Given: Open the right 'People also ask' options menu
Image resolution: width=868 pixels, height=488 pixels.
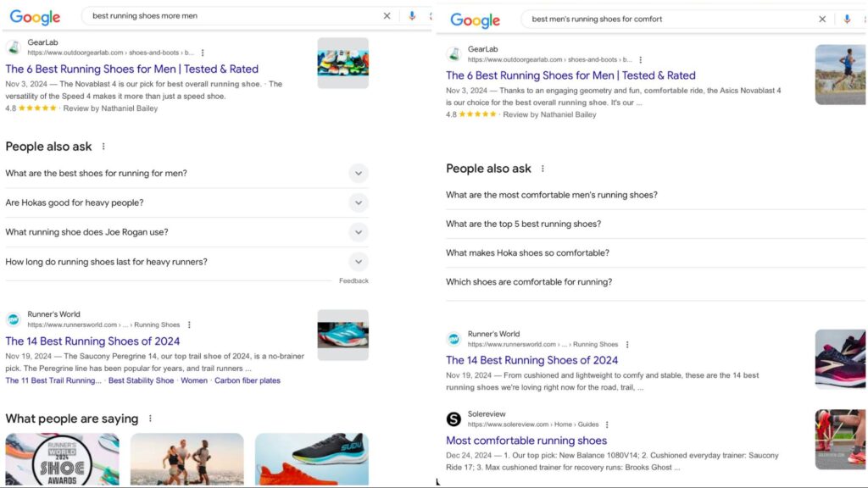Looking at the screenshot, I should click(x=542, y=169).
